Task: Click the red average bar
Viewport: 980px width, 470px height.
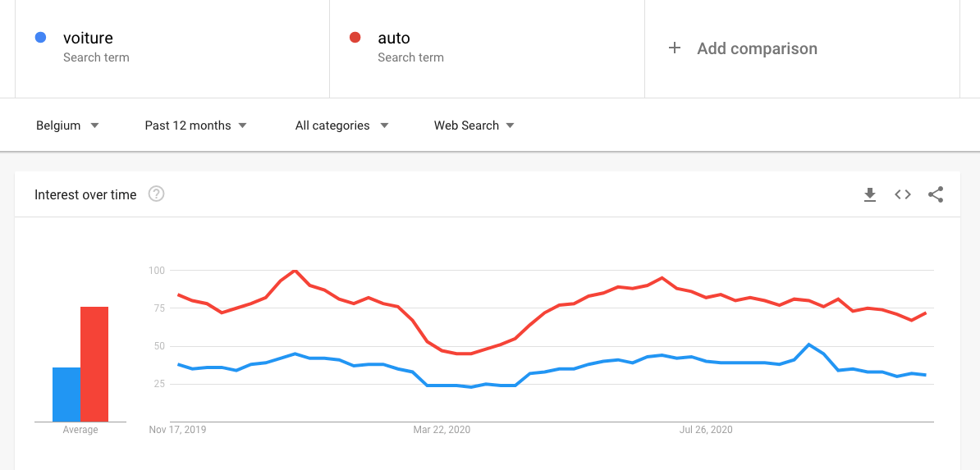Action: point(94,364)
